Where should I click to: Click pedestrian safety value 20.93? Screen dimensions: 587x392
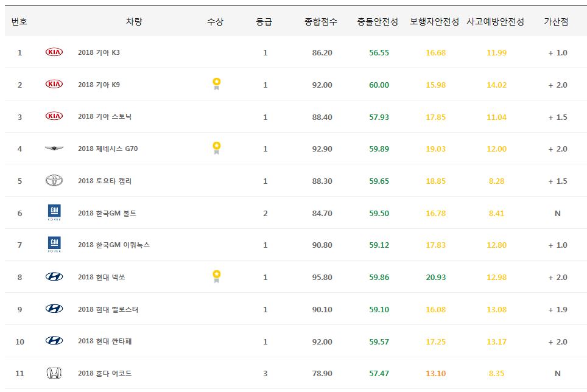[436, 277]
